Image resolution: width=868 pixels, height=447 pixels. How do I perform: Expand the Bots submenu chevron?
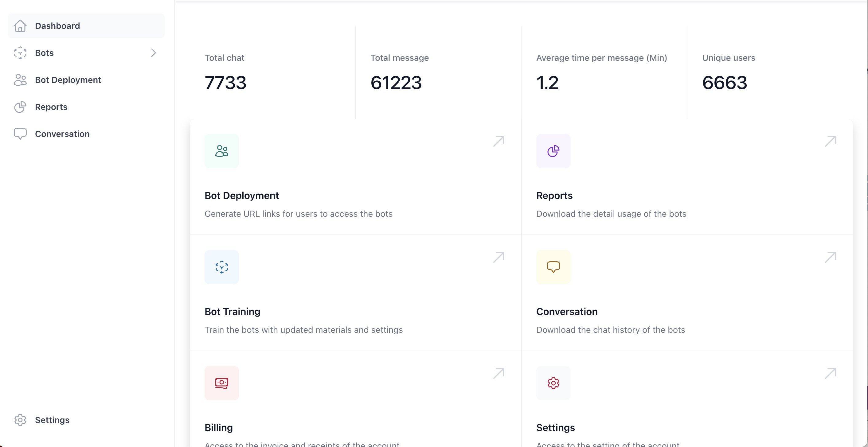coord(153,53)
